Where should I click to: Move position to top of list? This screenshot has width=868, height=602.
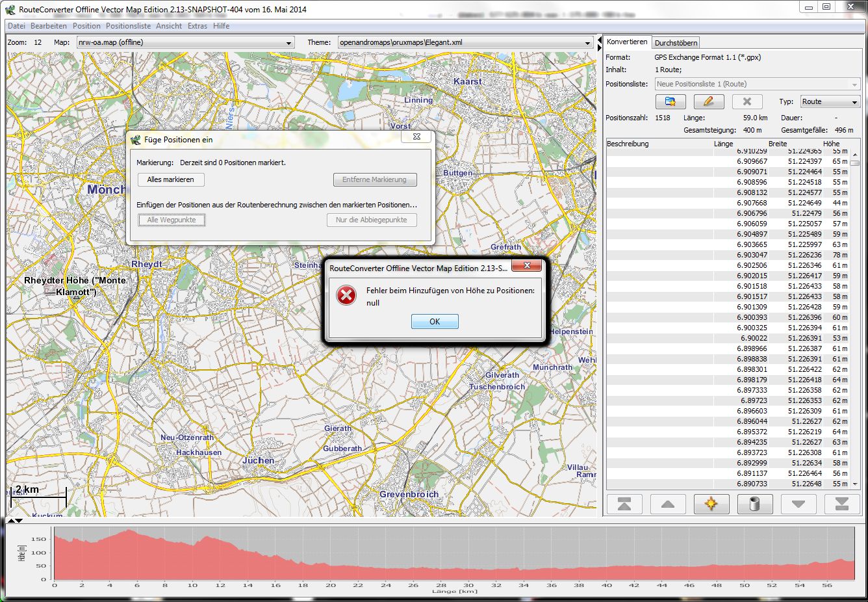coord(624,504)
